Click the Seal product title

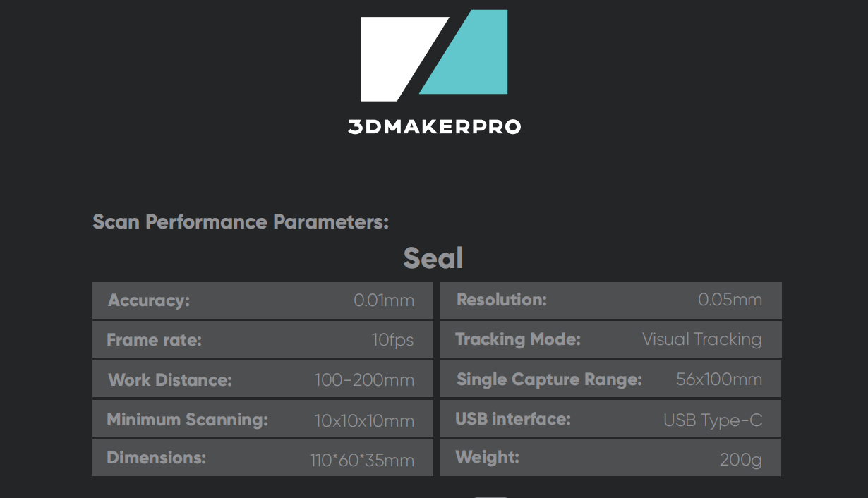[433, 258]
